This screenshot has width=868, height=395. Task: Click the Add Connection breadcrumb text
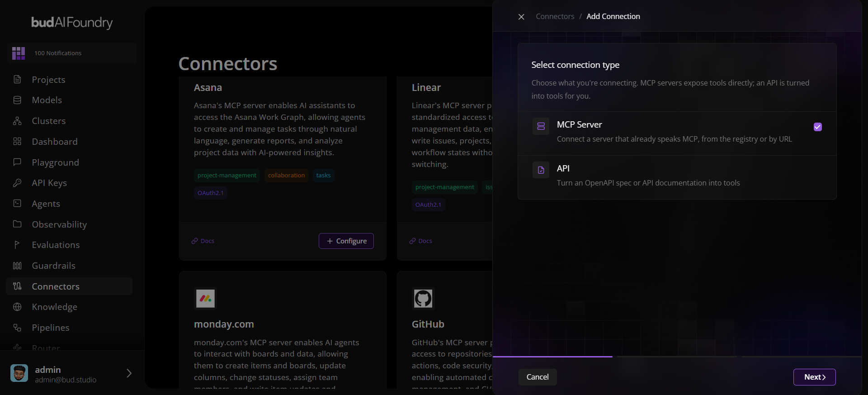click(x=613, y=16)
